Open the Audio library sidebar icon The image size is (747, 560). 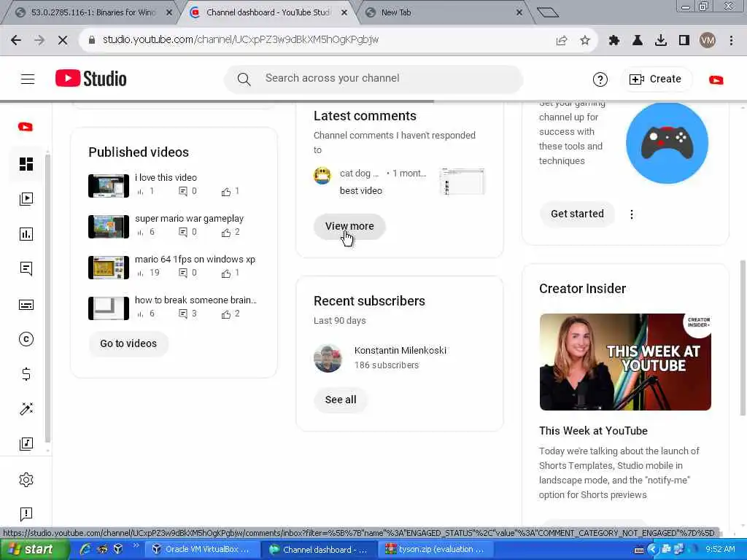point(26,444)
